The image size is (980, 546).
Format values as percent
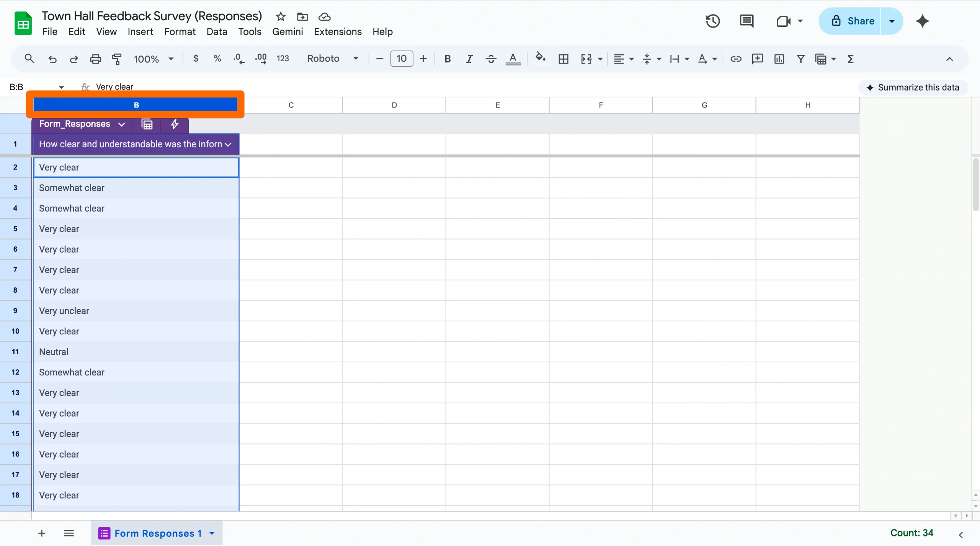click(217, 59)
